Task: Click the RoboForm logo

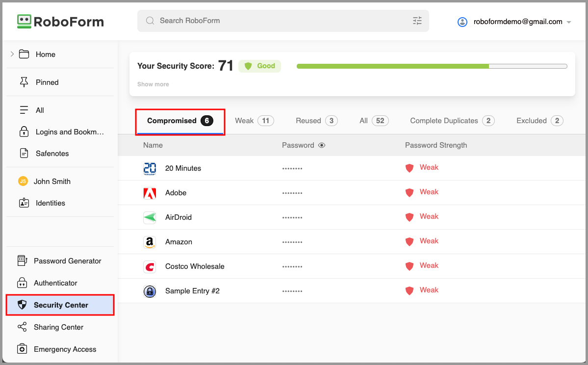Action: pyautogui.click(x=60, y=22)
